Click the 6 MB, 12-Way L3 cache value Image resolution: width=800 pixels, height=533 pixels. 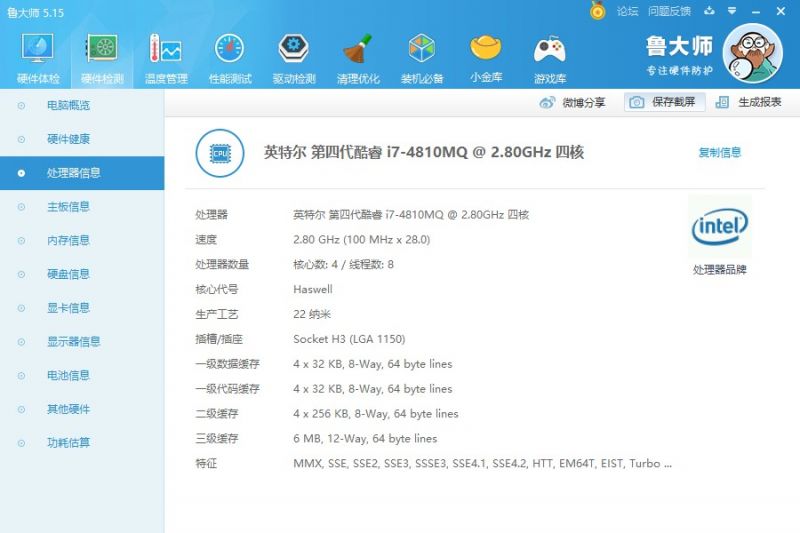pyautogui.click(x=365, y=439)
